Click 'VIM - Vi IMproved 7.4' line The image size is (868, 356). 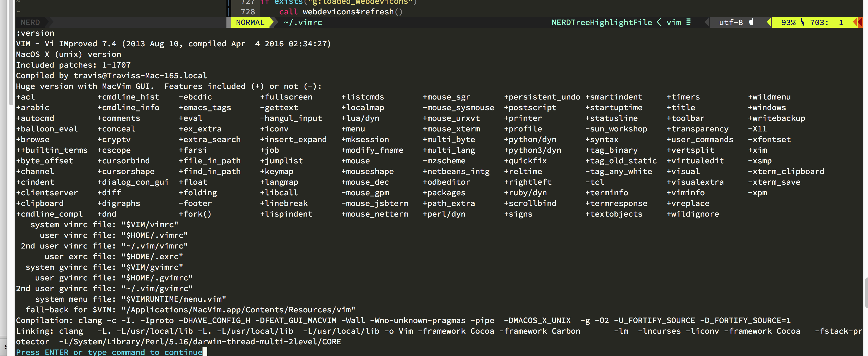coord(174,44)
